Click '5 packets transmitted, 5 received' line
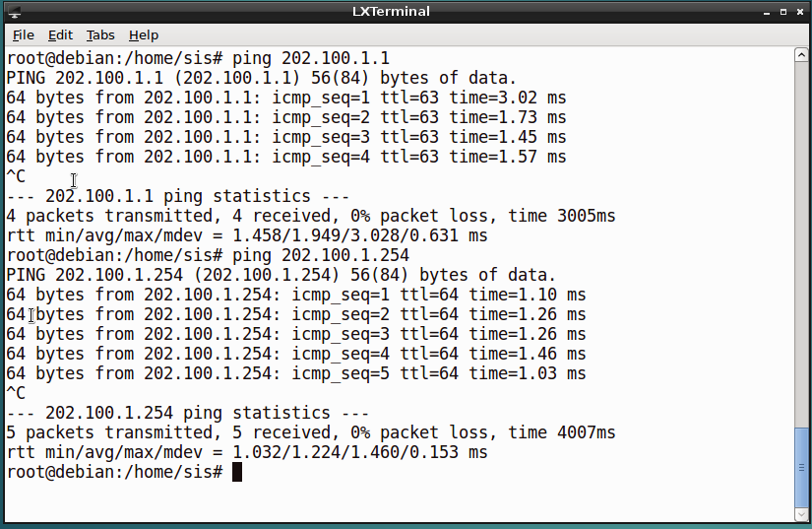This screenshot has width=812, height=529. pyautogui.click(x=311, y=432)
